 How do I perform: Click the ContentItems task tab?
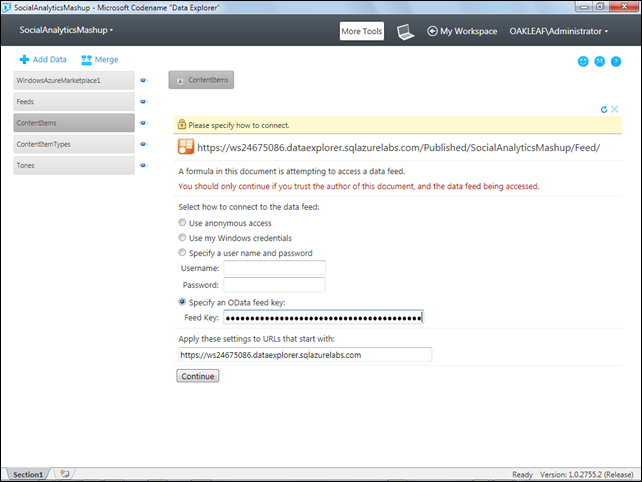pyautogui.click(x=201, y=80)
